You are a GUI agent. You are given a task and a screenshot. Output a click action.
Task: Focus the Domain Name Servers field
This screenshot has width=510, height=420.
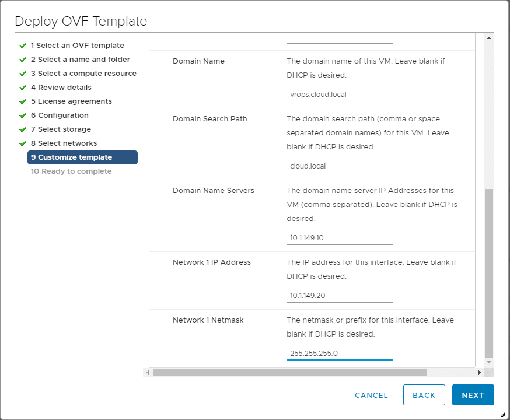tap(340, 238)
